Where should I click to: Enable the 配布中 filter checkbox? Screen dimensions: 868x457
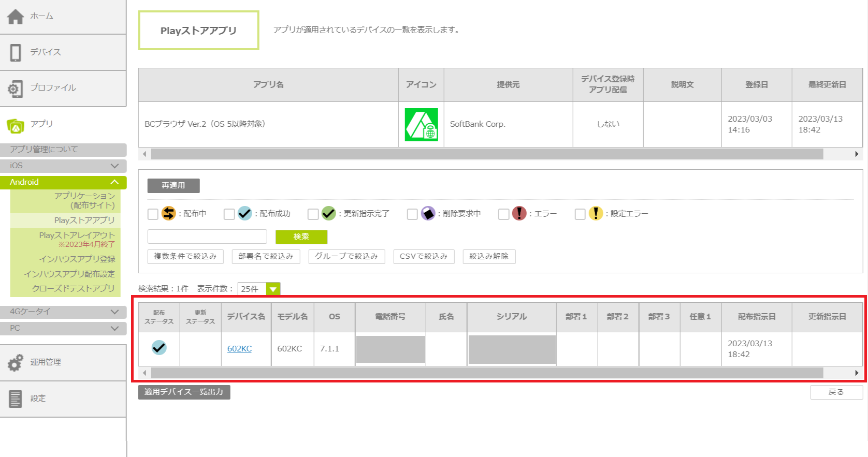[x=153, y=214]
